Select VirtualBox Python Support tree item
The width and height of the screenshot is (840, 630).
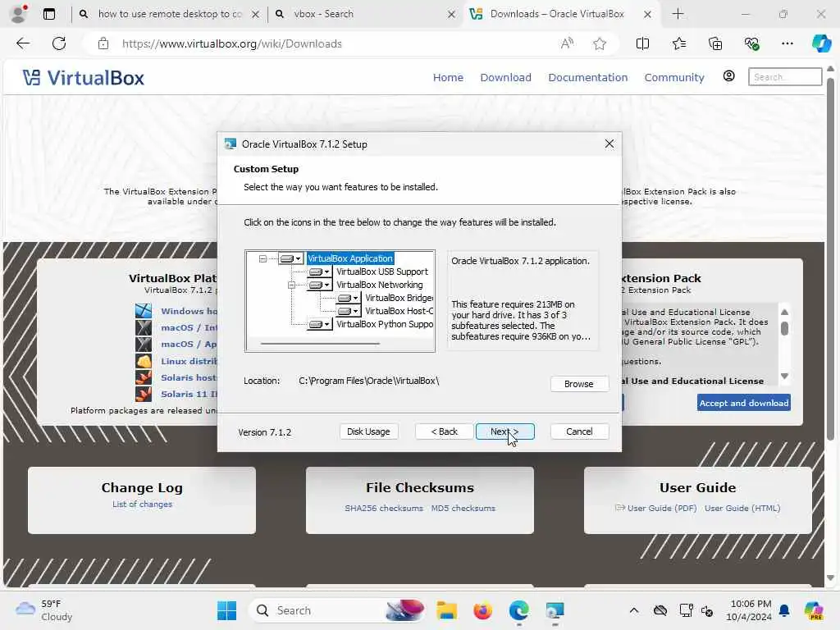coord(385,324)
